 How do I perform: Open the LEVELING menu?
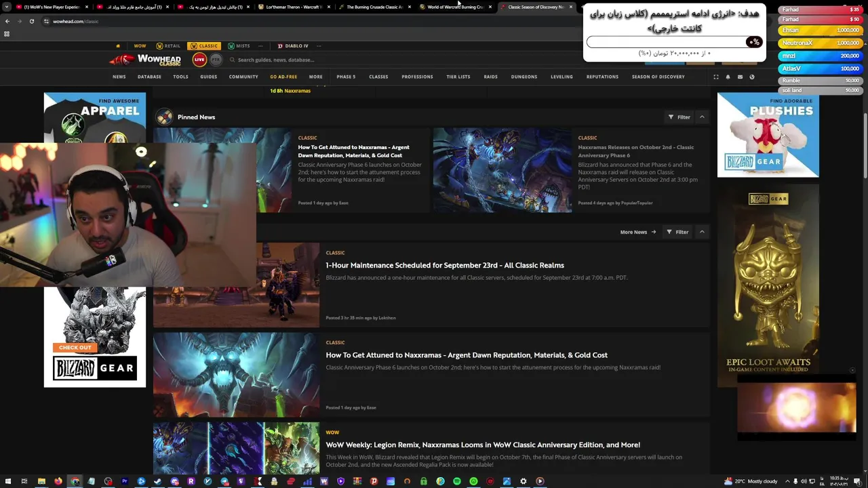point(561,77)
